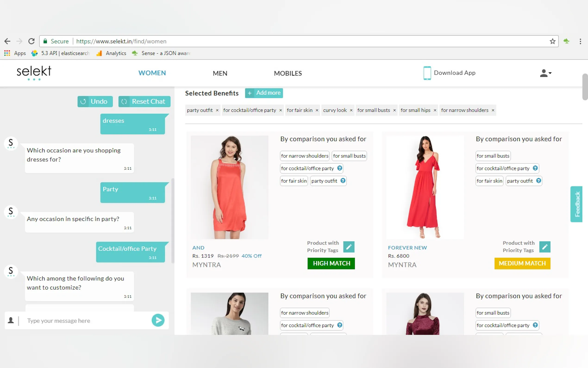
Task: Open the red AND dress thumbnail
Action: tap(229, 187)
